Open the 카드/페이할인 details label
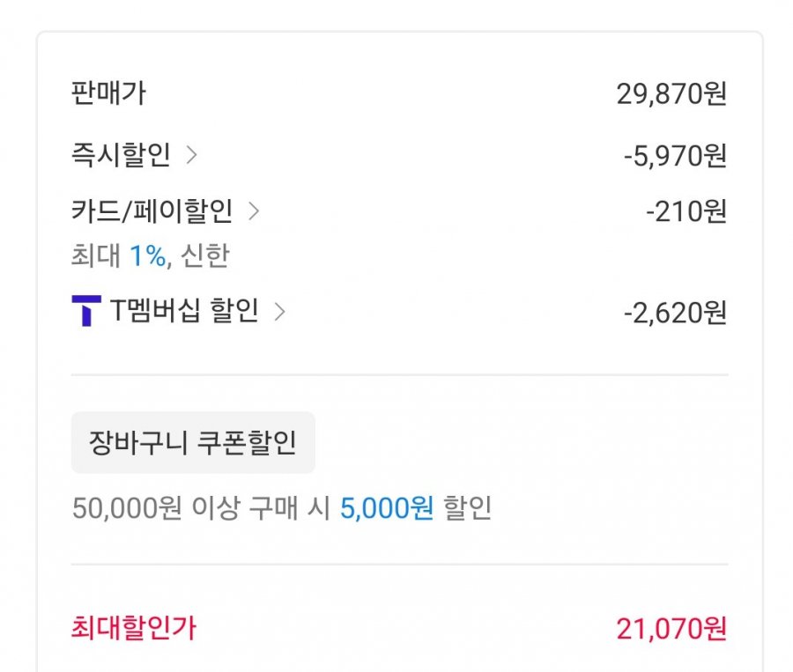Viewport: 793px width, 672px height. (x=152, y=210)
